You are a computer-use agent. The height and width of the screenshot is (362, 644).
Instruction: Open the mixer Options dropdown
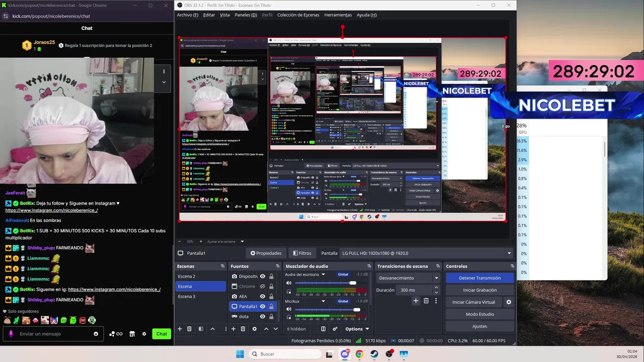357,329
